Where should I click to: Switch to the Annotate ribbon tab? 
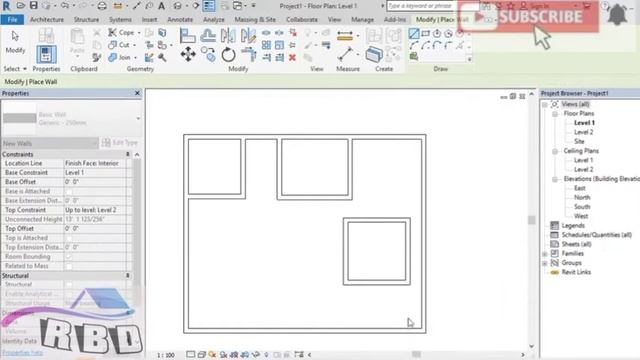click(x=180, y=20)
